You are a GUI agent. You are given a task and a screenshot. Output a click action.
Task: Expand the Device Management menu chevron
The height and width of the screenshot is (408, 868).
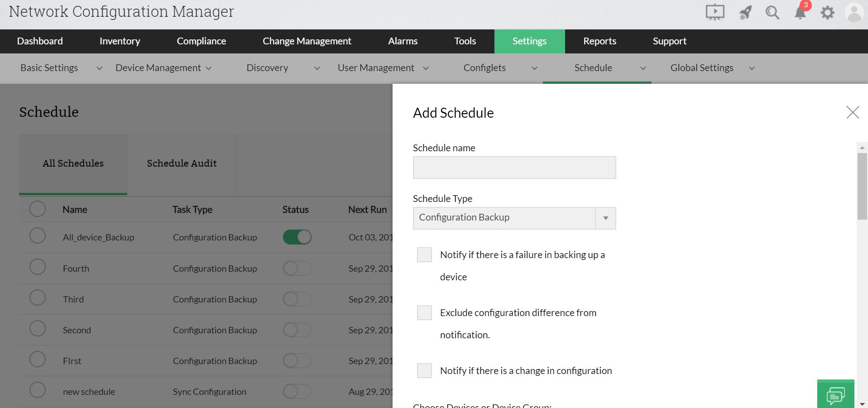point(209,68)
